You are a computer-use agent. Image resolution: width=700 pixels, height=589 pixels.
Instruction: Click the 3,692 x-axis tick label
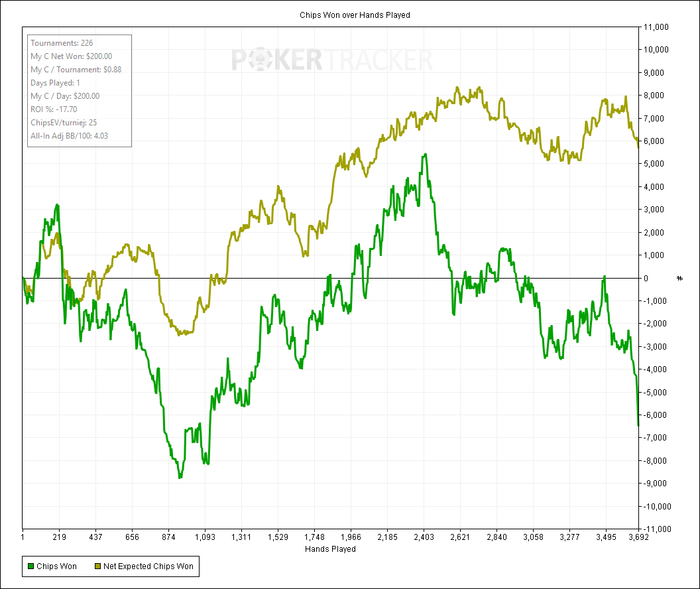click(x=638, y=537)
